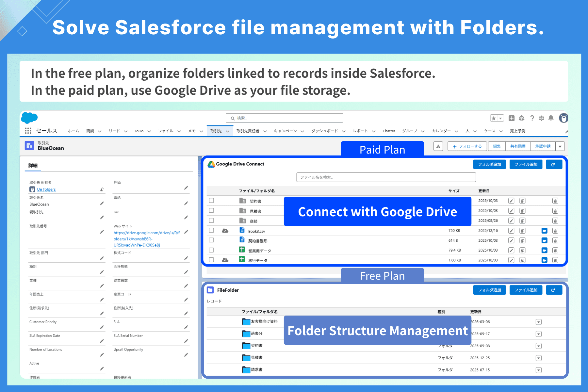588x392 pixels.
Task: Focus the global 検索 search box
Action: 284,118
